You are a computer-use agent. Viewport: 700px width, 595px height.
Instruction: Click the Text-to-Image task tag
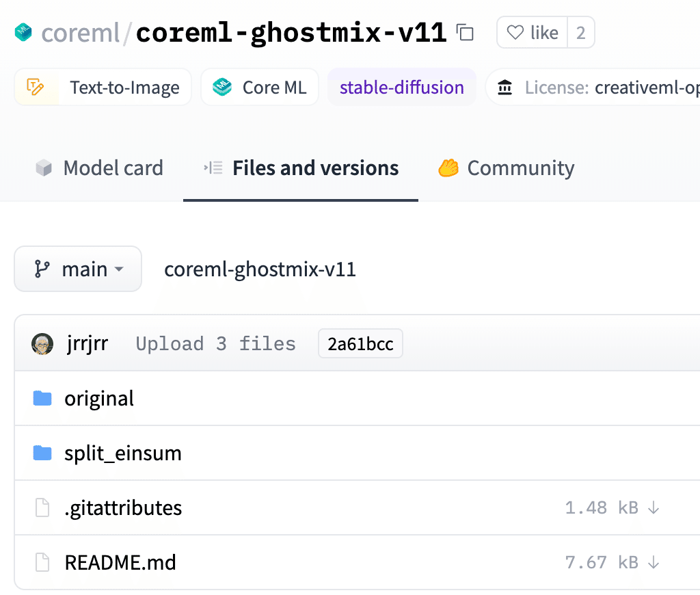tap(103, 87)
